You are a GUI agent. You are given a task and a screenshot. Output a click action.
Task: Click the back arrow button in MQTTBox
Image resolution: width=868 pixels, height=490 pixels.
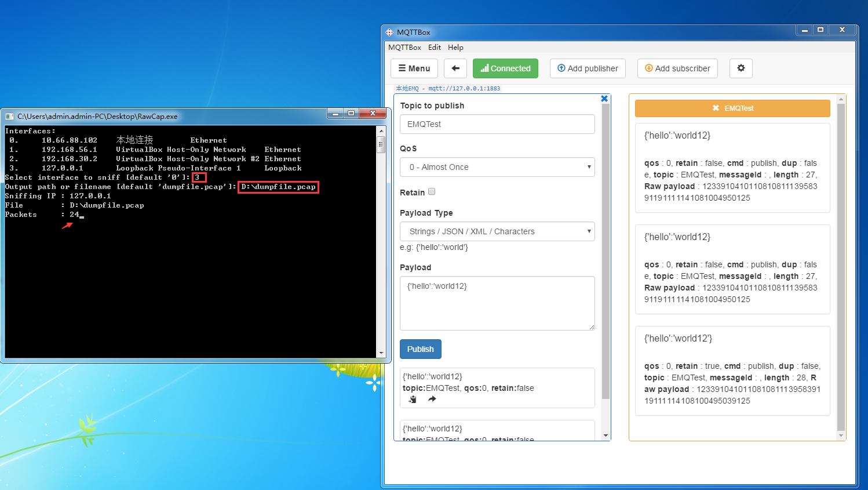[455, 68]
